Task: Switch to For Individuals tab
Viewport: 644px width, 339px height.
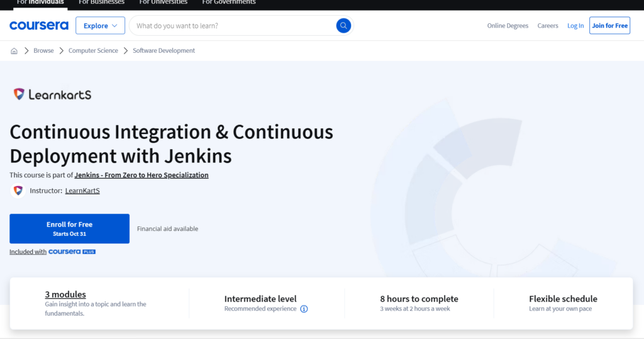Action: [x=40, y=3]
